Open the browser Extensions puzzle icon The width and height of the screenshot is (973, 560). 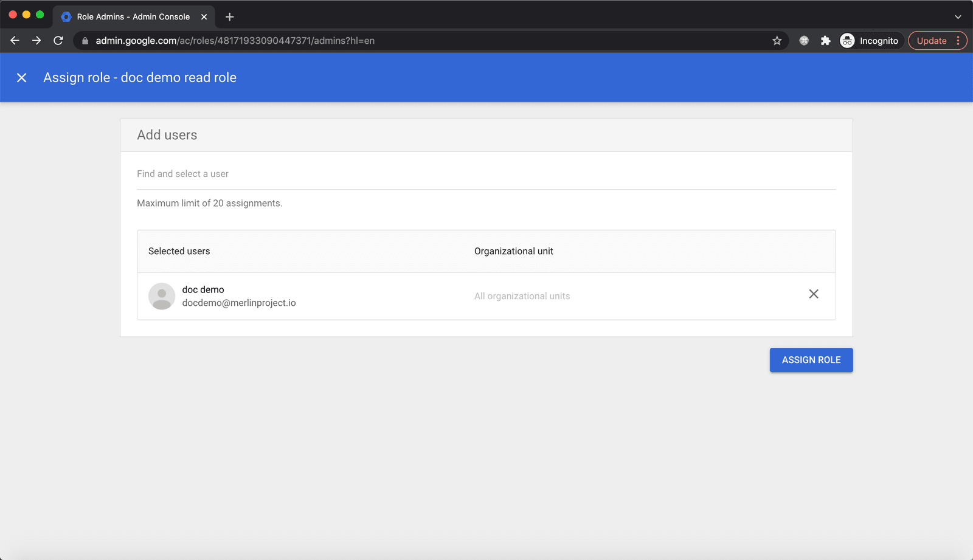pos(825,41)
